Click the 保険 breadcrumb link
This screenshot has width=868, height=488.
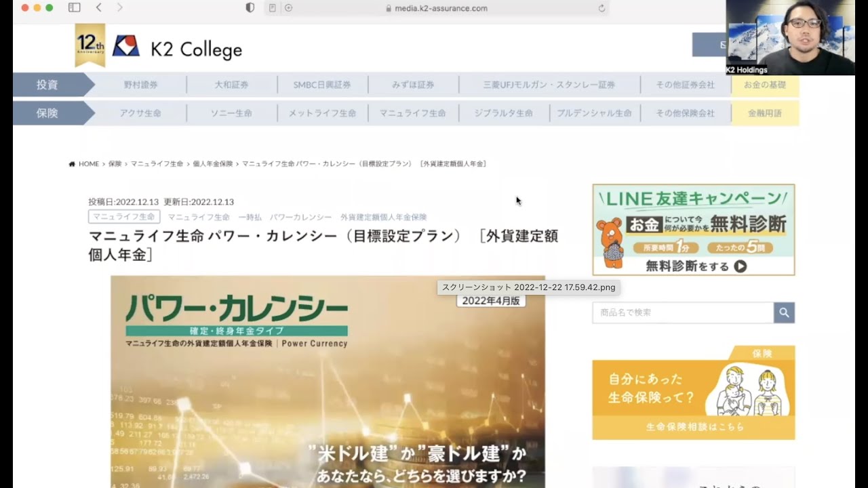click(115, 164)
